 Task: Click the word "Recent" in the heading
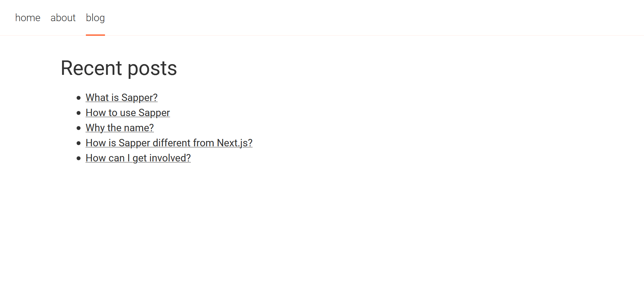(91, 68)
